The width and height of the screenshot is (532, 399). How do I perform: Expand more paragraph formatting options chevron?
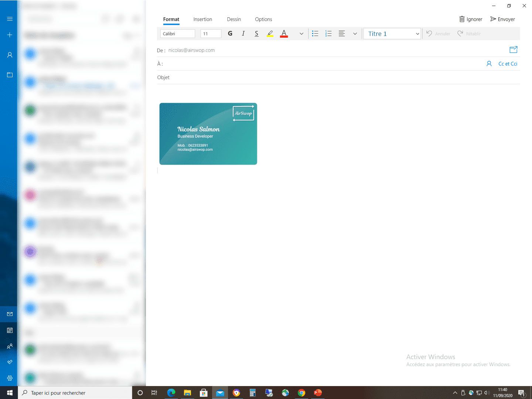[x=355, y=34]
